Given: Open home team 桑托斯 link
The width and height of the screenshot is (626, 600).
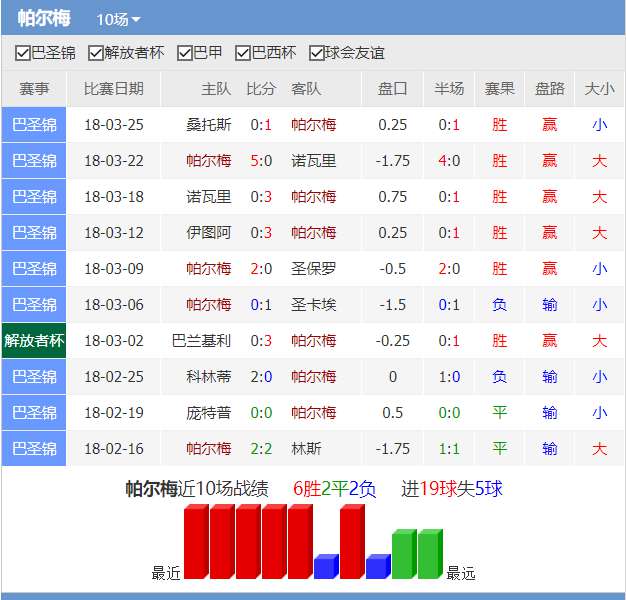Looking at the screenshot, I should coord(208,125).
